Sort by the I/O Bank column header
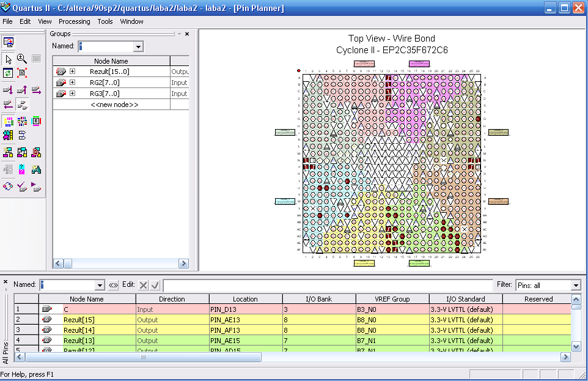This screenshot has height=381, width=588. pyautogui.click(x=318, y=299)
